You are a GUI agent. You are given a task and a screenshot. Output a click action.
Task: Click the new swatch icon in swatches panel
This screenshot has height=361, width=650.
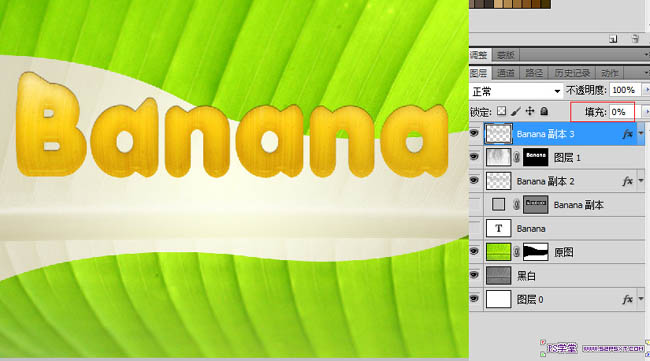pos(613,39)
